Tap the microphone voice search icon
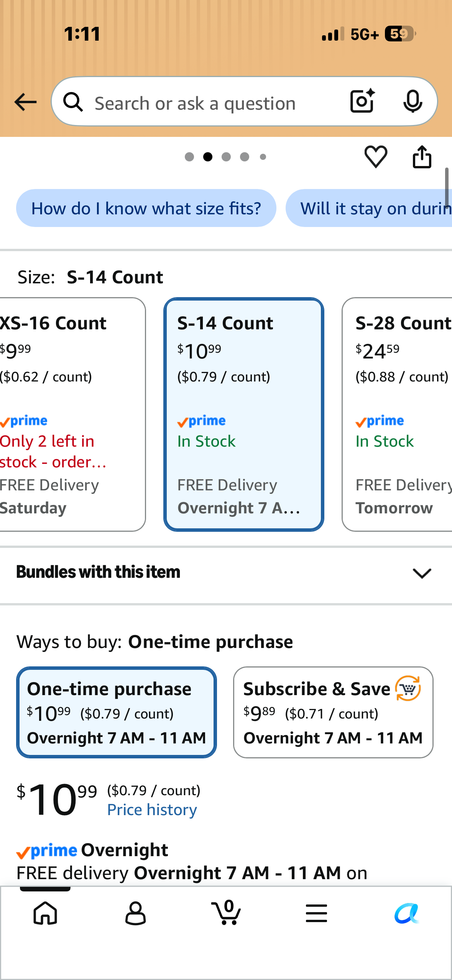Screen dimensions: 452x980 pyautogui.click(x=413, y=102)
